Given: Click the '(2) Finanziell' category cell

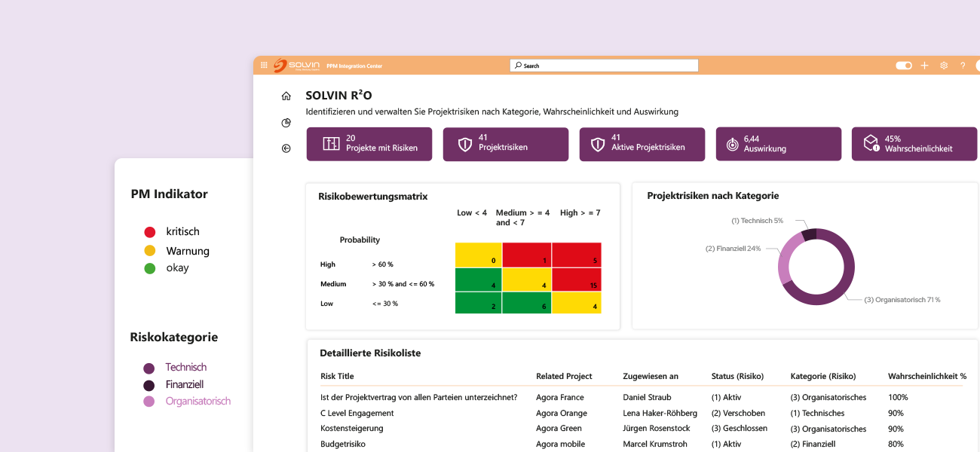Looking at the screenshot, I should click(x=813, y=444).
